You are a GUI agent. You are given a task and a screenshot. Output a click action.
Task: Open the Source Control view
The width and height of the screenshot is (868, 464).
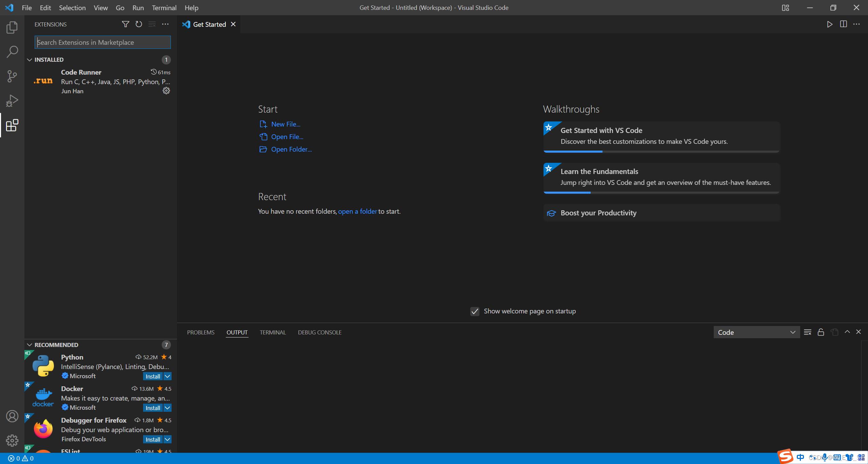click(x=12, y=76)
